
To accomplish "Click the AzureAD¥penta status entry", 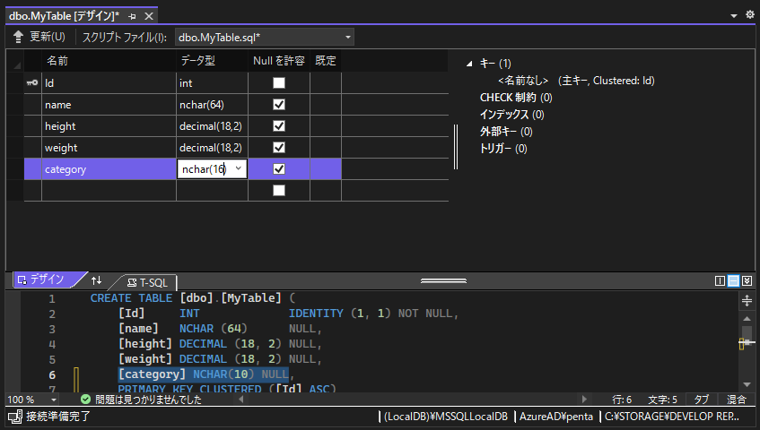I will point(556,416).
